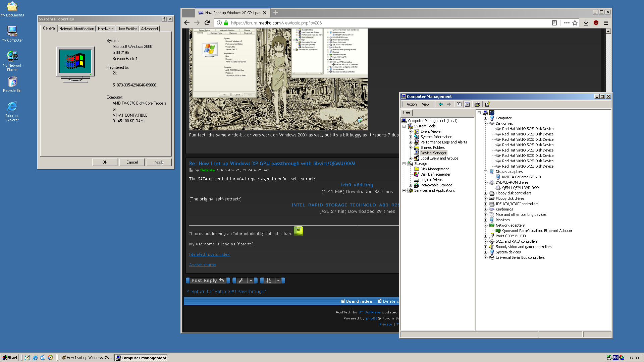
Task: Launch Outlook Express from Quick Launch
Action: click(43, 358)
